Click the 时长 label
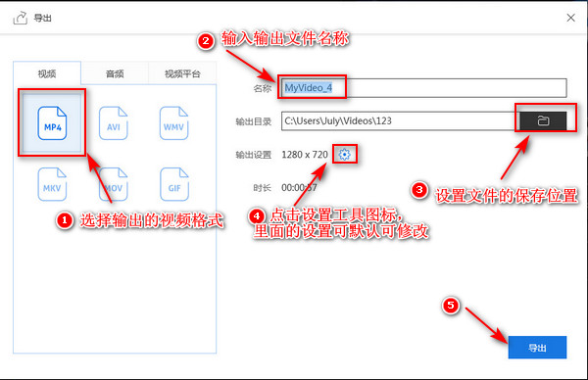Screen dimensions: 588x380 click(x=262, y=188)
